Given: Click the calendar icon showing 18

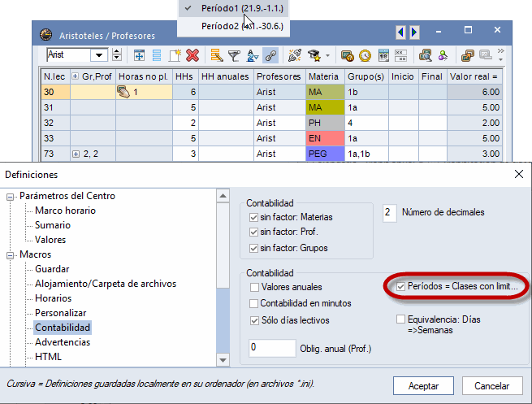Looking at the screenshot, I should [383, 55].
